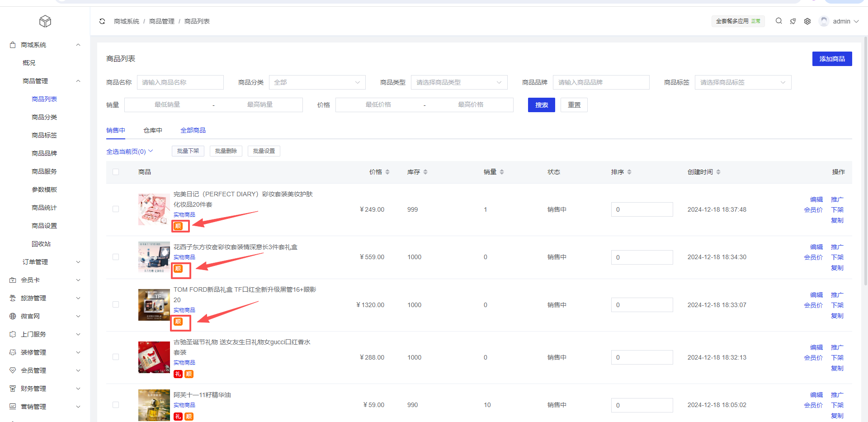The width and height of the screenshot is (868, 422).
Task: Open the settings gear icon
Action: [807, 21]
